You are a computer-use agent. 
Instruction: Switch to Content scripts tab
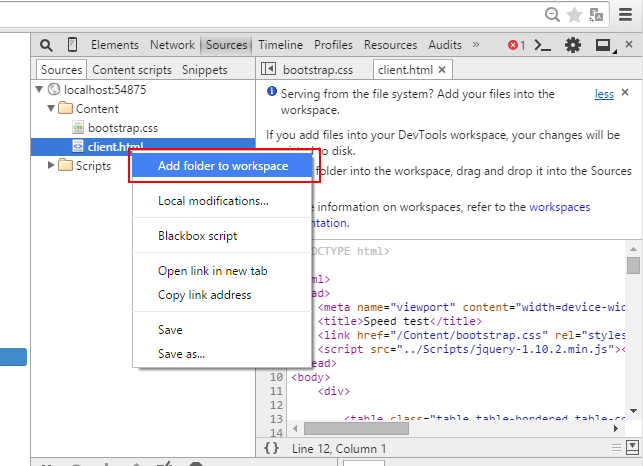point(132,70)
